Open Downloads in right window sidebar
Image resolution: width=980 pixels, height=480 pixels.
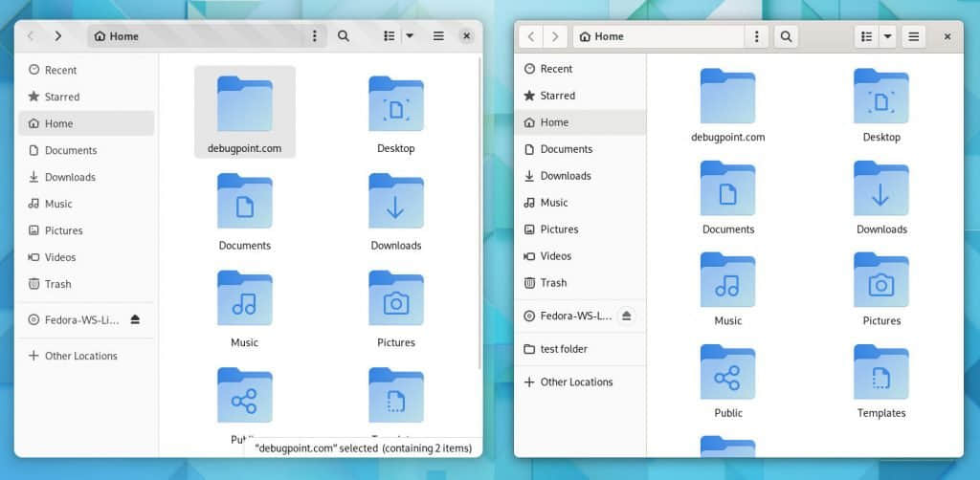click(580, 176)
